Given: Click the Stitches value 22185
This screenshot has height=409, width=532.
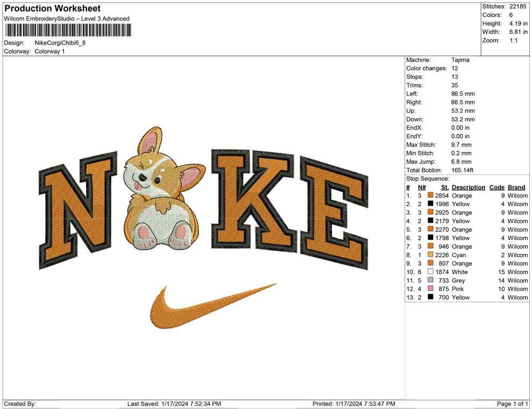Looking at the screenshot, I should 517,6.
